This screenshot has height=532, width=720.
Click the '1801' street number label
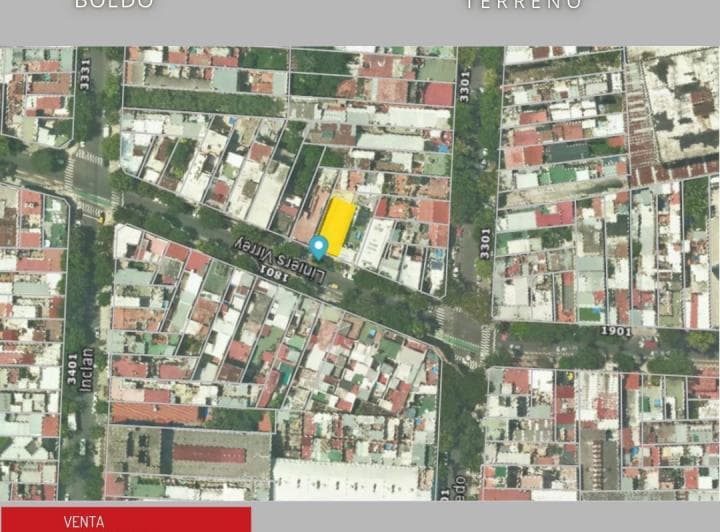coord(274,272)
